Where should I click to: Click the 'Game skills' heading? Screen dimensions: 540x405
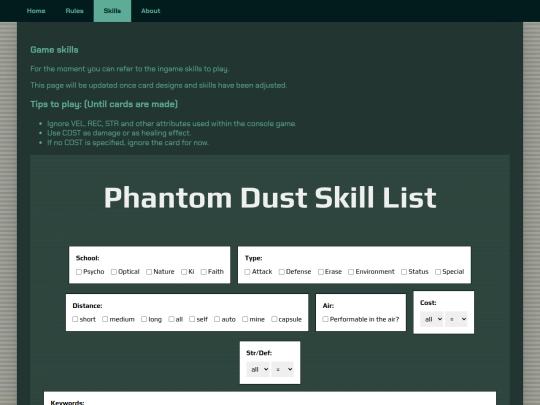click(x=54, y=50)
